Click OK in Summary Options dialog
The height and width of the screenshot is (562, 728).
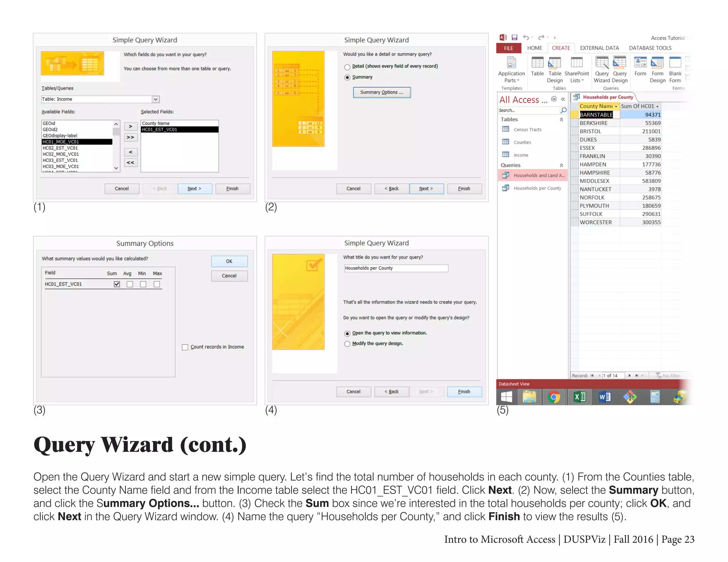click(x=229, y=261)
